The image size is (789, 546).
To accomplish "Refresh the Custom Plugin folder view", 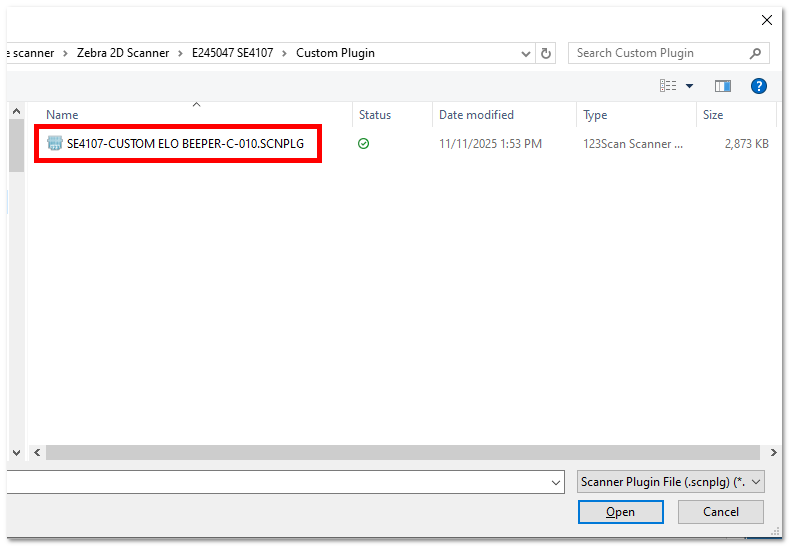I will coord(545,53).
